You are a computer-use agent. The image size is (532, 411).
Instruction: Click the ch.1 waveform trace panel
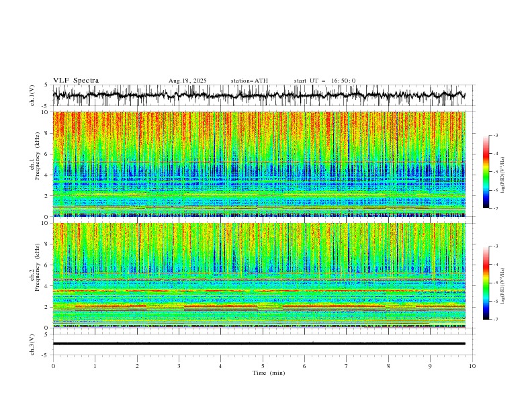(x=263, y=95)
